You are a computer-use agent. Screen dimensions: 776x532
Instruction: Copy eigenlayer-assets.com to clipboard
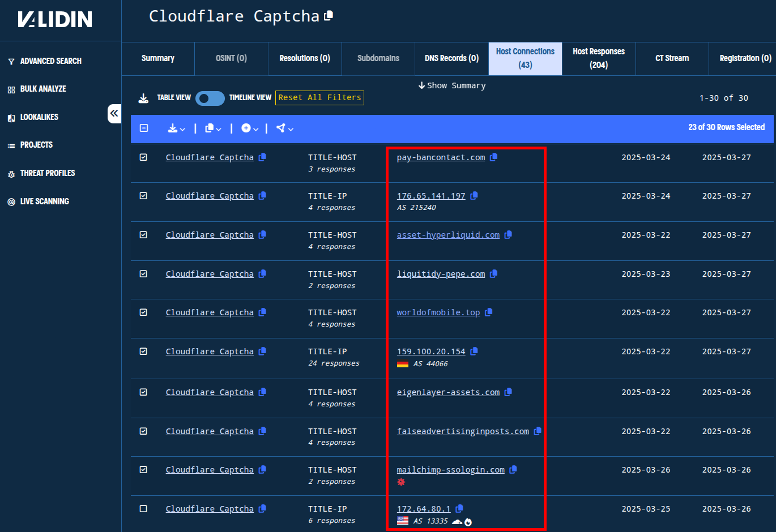tap(508, 392)
